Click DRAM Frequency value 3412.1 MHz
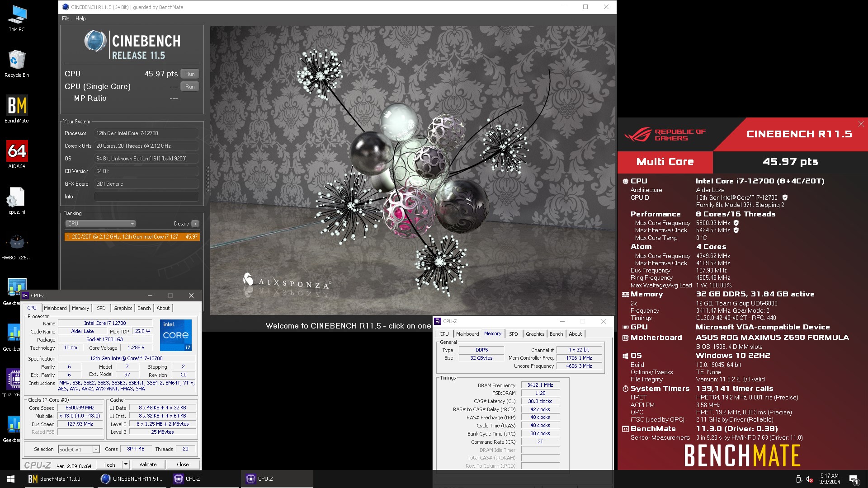 [x=540, y=385]
